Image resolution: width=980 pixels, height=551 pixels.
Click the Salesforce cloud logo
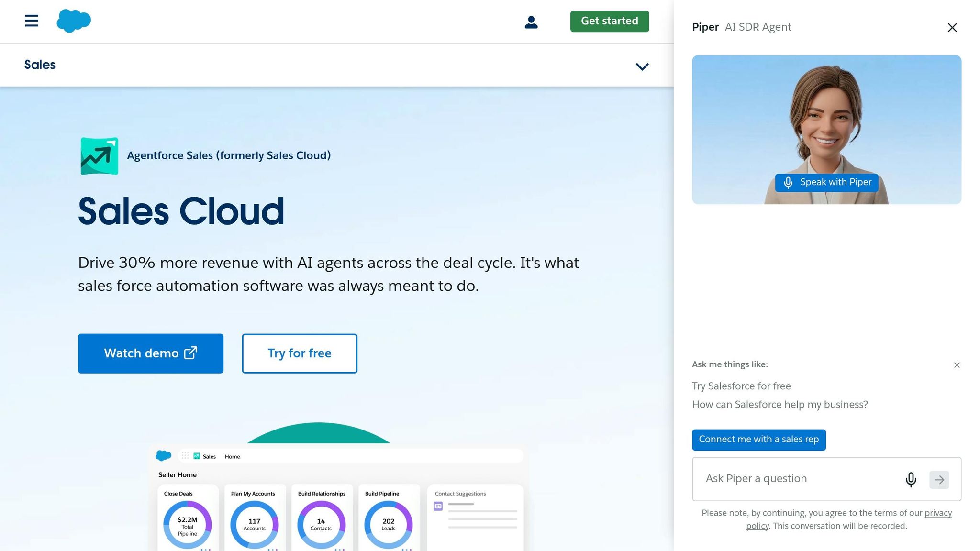pos(74,21)
